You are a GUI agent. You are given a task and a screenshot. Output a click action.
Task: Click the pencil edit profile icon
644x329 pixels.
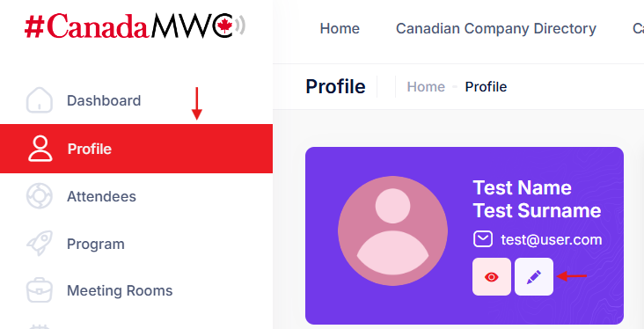pos(534,277)
